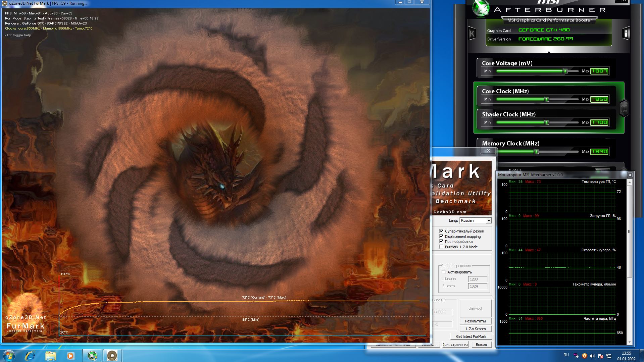The width and height of the screenshot is (644, 362).
Task: Click the GEFORCE GTX 480 graphics card text
Action: 544,30
